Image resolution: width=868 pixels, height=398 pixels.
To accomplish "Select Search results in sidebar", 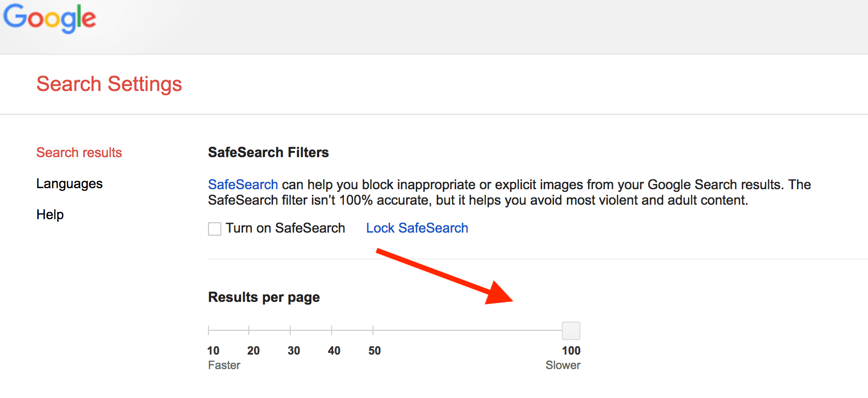I will (x=79, y=152).
